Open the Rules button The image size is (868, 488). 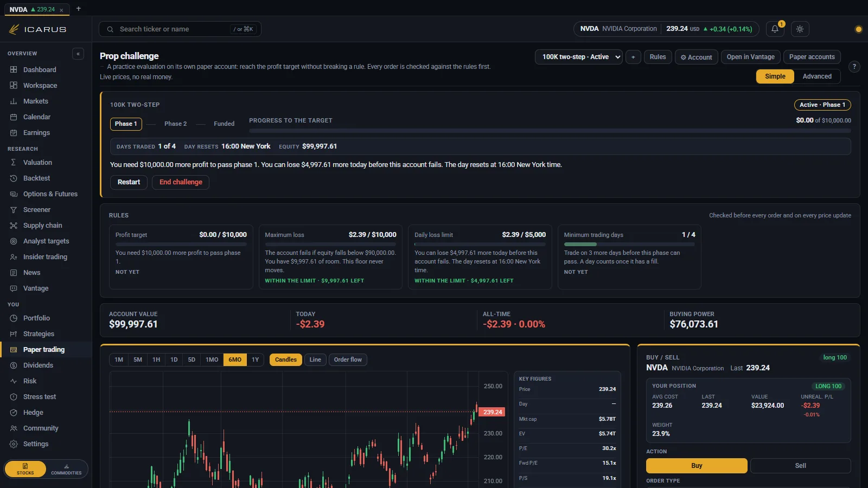[658, 57]
